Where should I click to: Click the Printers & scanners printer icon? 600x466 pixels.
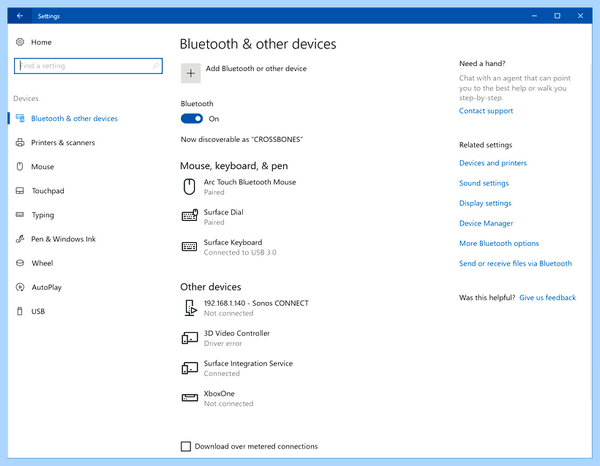[x=20, y=142]
